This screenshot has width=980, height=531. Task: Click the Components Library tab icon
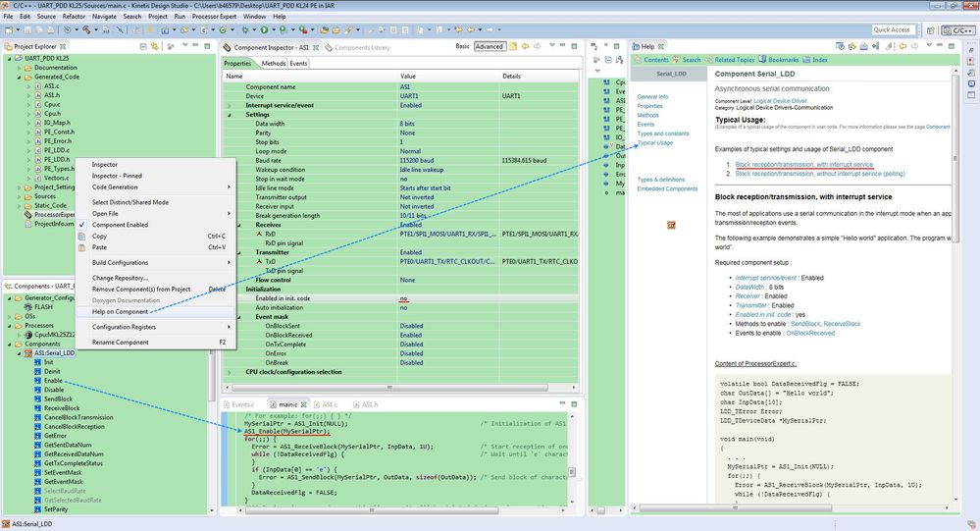pyautogui.click(x=329, y=47)
